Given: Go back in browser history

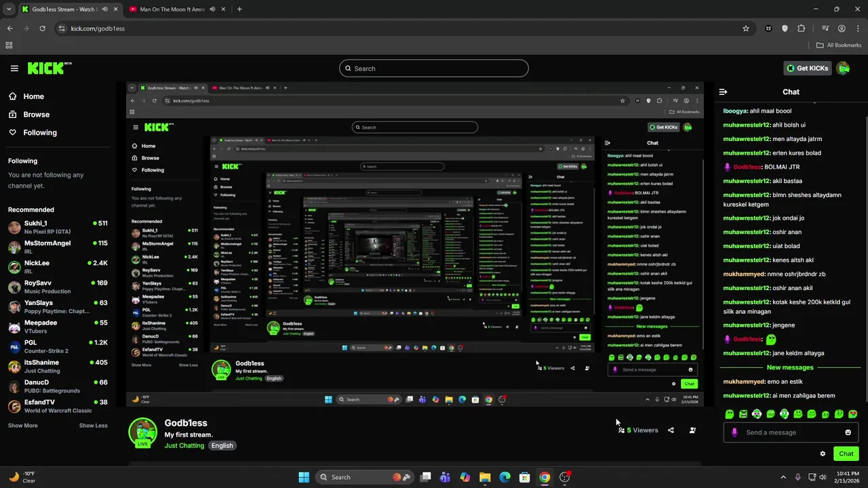Looking at the screenshot, I should (x=9, y=28).
